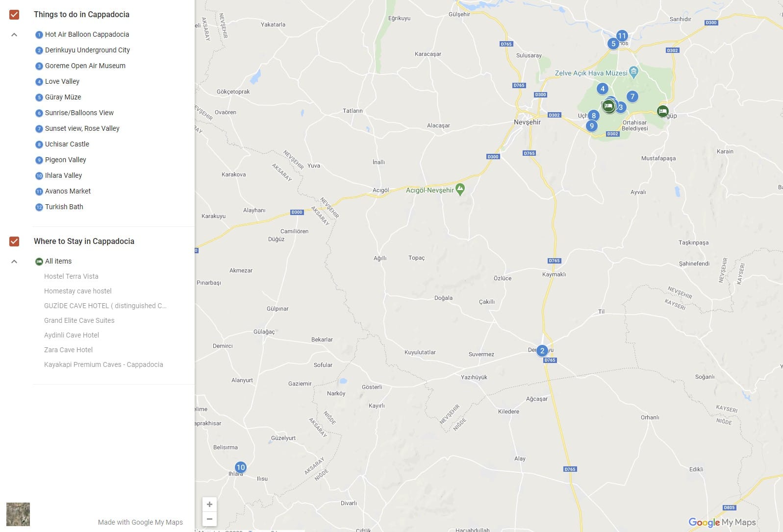The width and height of the screenshot is (783, 532).
Task: Click the numbered icon beside Turkish Bath
Action: pyautogui.click(x=39, y=207)
